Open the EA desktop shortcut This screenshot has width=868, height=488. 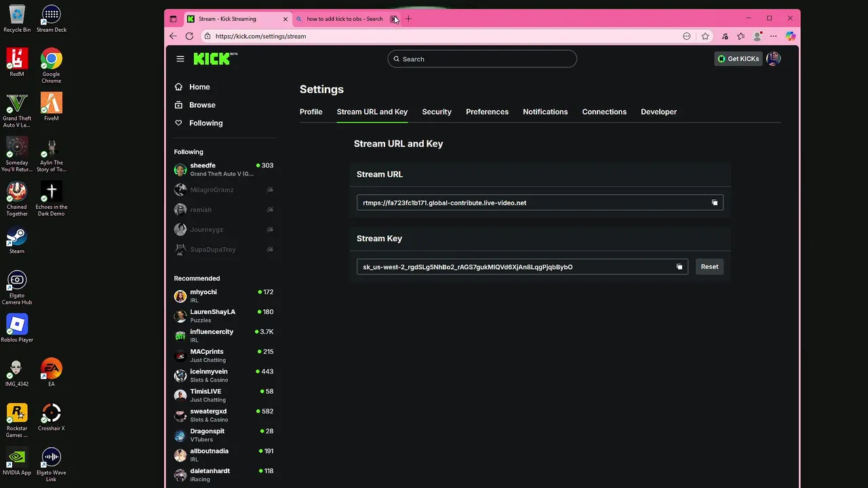point(52,372)
